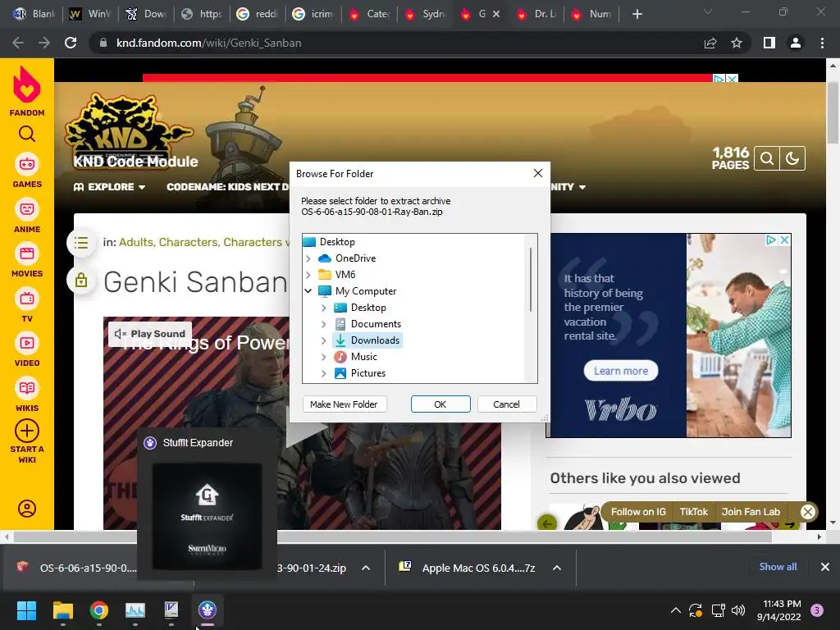
Task: Open options for Apple Mac OS 6.0.4 download
Action: click(x=557, y=568)
